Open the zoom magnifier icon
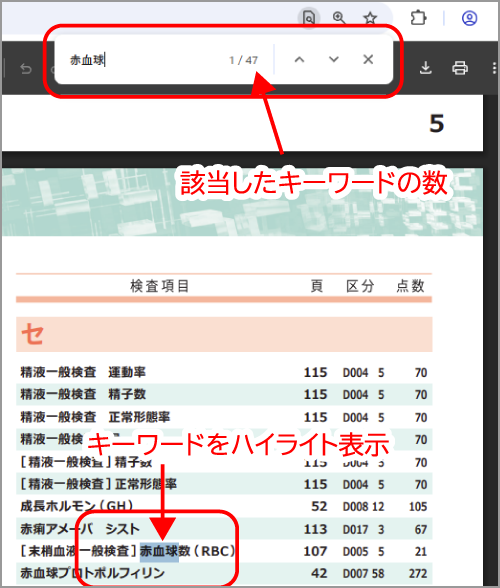This screenshot has height=588, width=500. (339, 18)
